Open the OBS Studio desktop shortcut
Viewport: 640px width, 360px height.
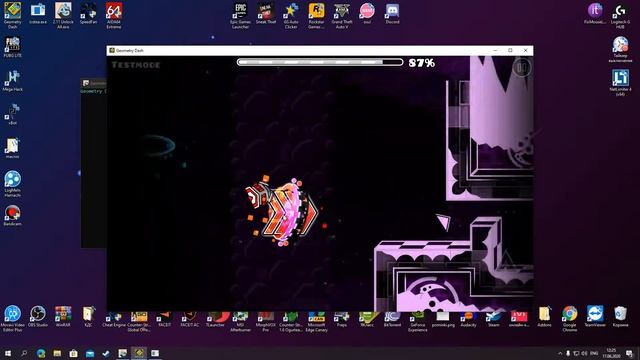(x=38, y=316)
